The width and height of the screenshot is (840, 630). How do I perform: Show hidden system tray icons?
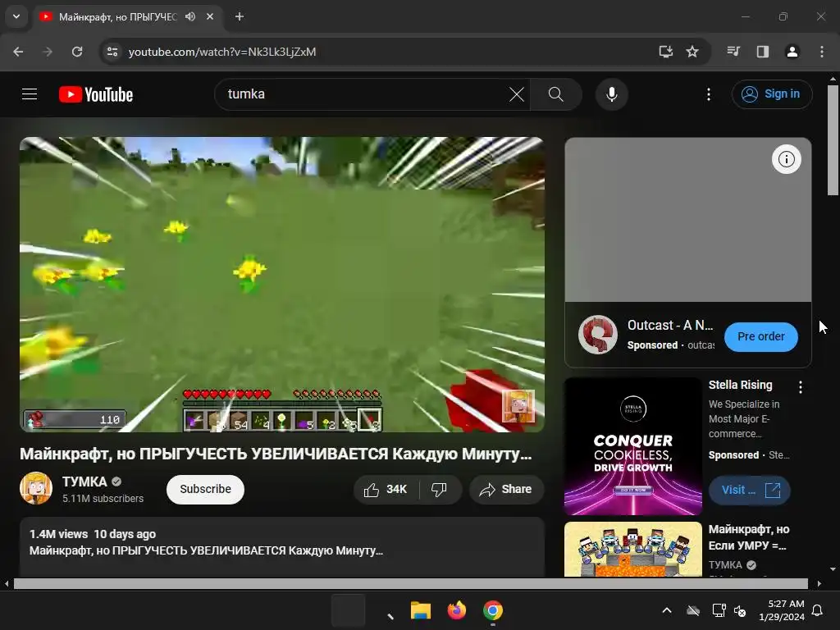pos(667,610)
